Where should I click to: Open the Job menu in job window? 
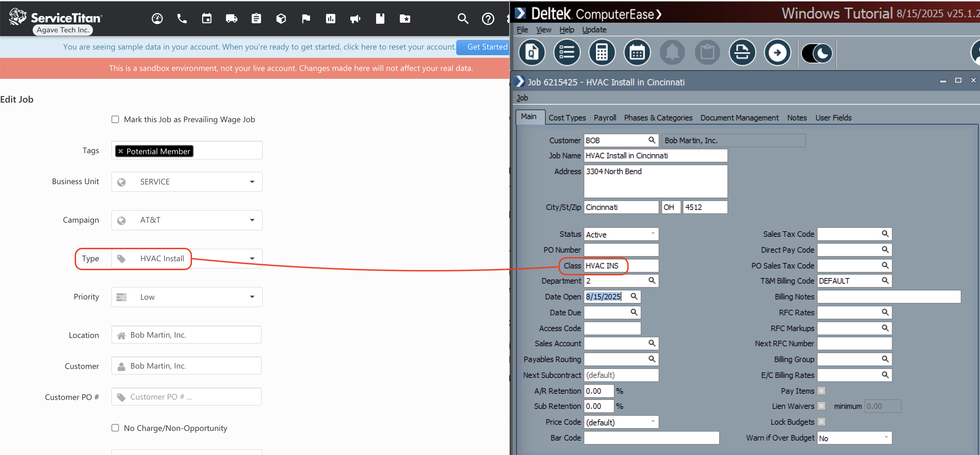coord(522,98)
